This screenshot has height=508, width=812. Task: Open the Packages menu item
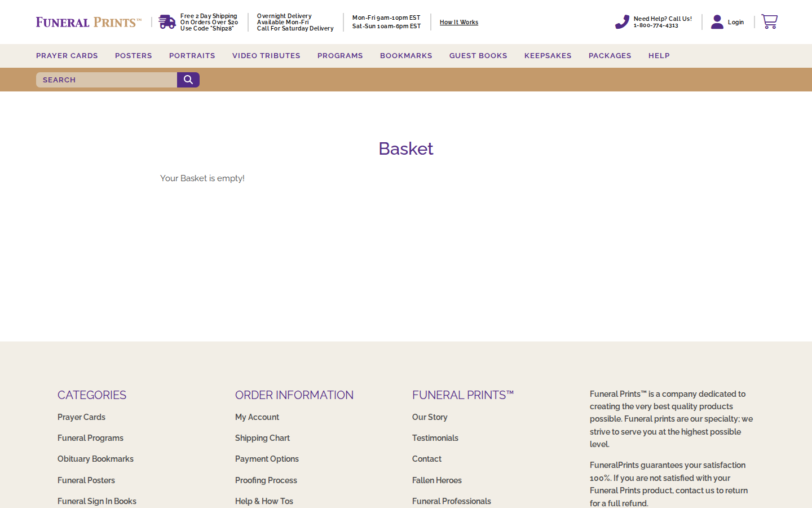click(x=610, y=56)
